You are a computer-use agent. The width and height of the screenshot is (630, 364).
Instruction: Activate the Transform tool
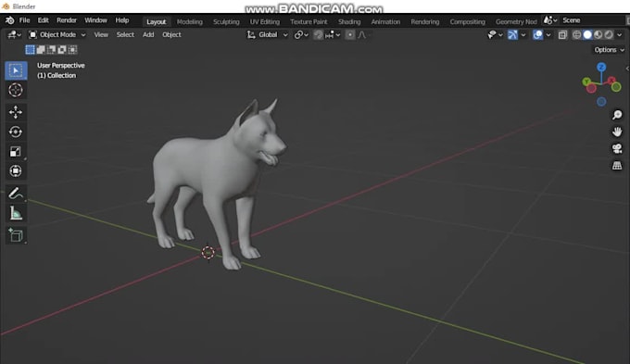tap(16, 171)
